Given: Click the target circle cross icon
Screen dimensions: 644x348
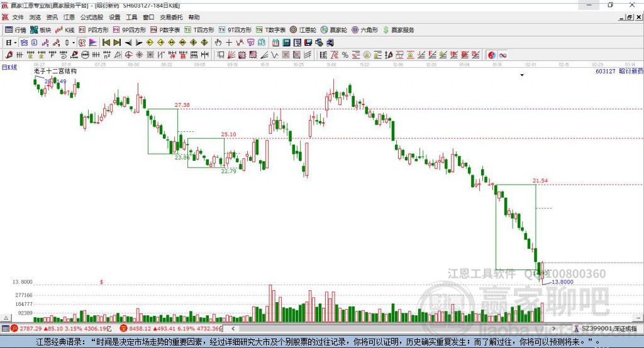Looking at the screenshot, I should 128,55.
